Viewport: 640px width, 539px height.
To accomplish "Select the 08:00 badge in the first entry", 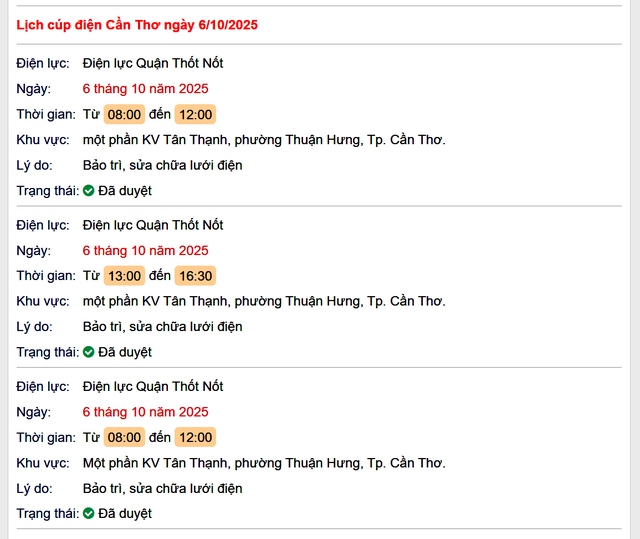I will 125,114.
